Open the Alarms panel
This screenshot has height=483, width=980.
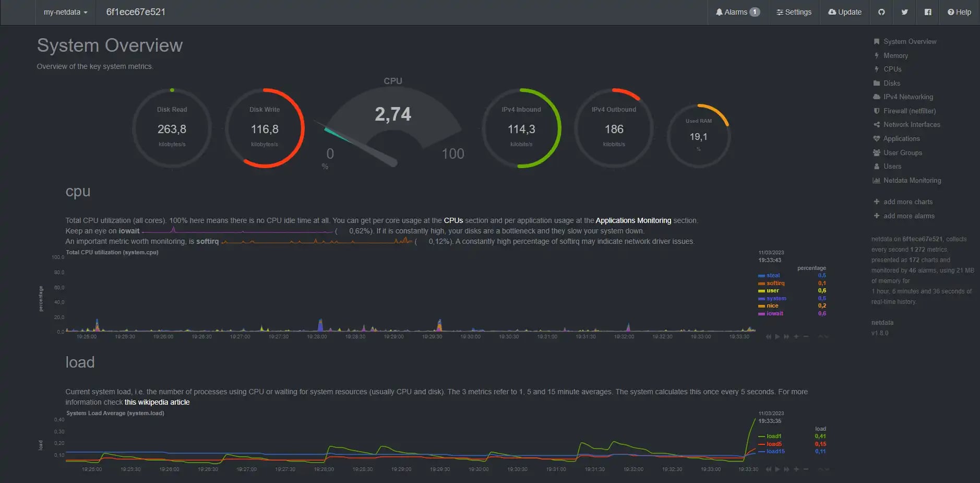[x=737, y=12]
